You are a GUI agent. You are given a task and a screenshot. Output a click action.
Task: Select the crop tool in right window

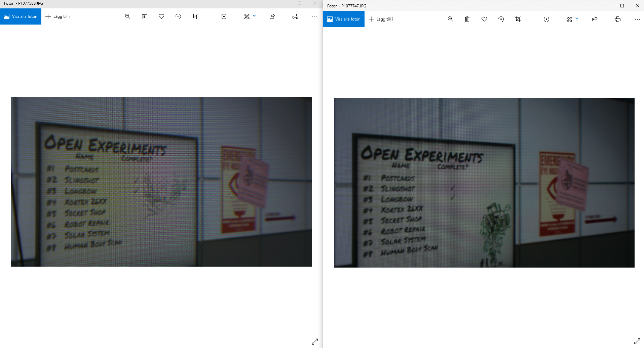click(x=518, y=19)
